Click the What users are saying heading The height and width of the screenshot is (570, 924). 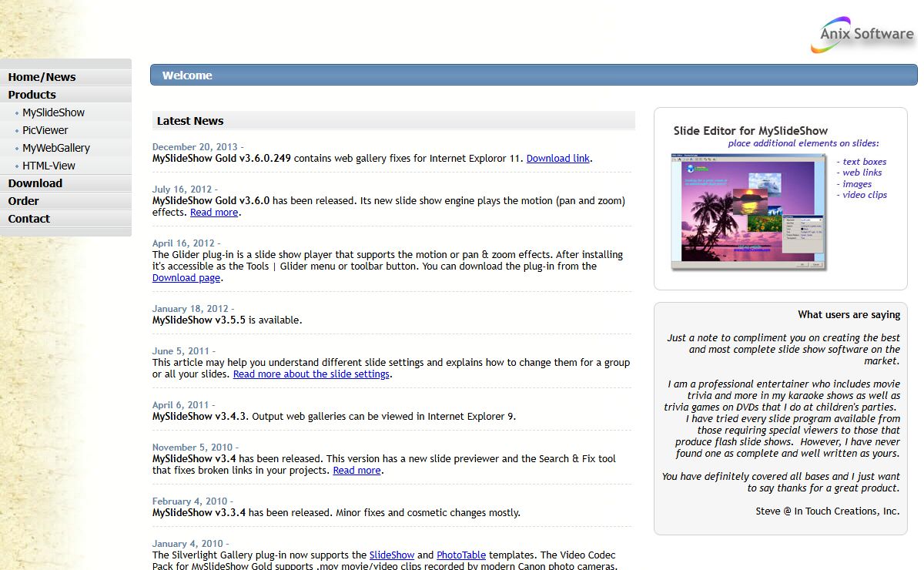849,314
